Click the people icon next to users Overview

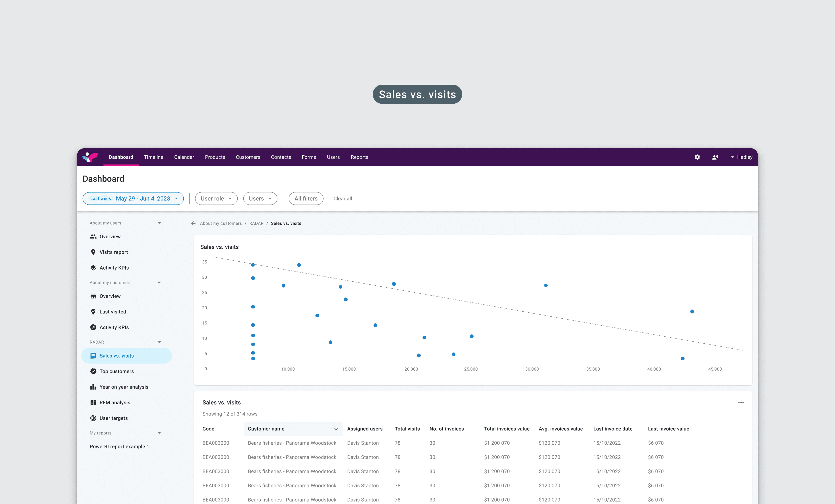(x=93, y=237)
